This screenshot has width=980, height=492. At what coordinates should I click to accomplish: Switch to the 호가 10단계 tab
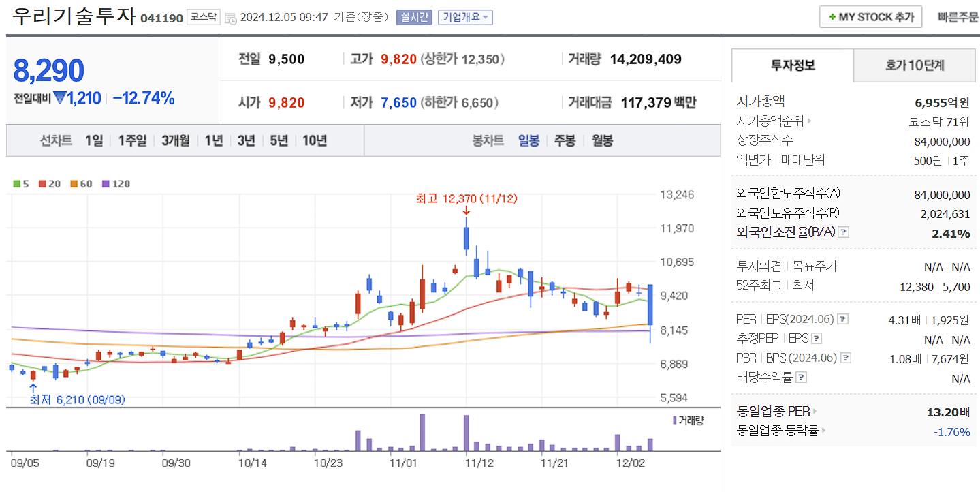point(914,65)
